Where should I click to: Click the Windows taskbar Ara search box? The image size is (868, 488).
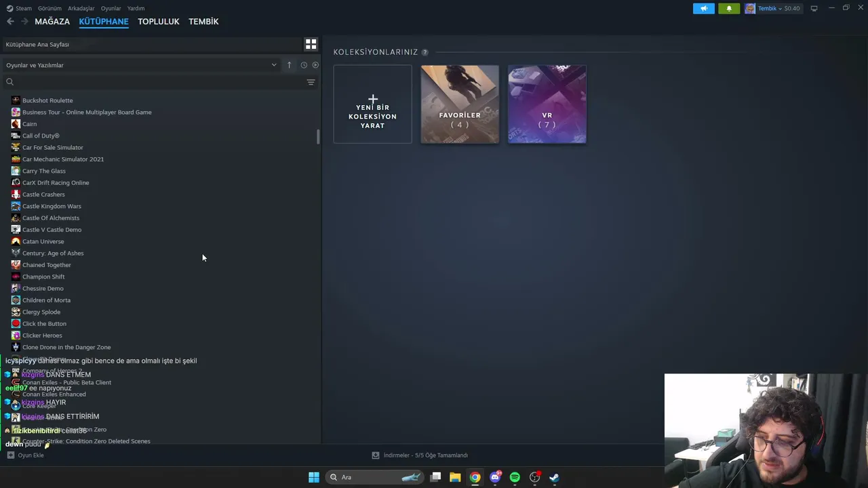point(374,477)
